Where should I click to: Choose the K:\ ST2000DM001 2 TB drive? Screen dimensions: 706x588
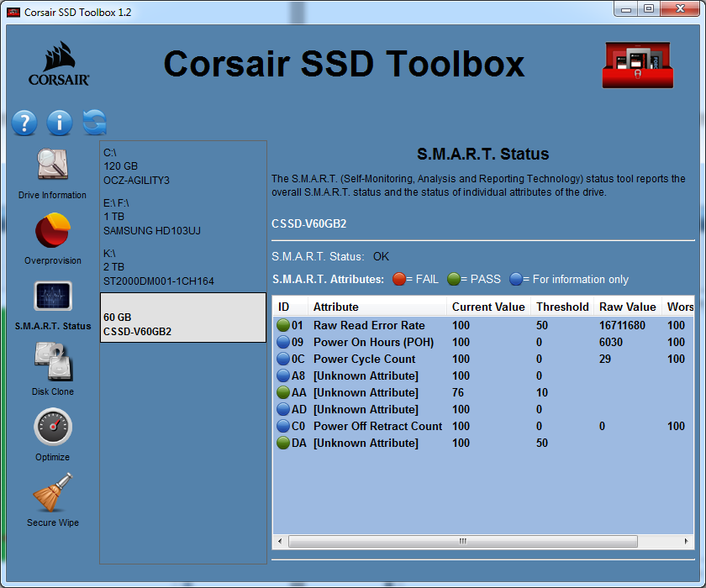[x=183, y=267]
